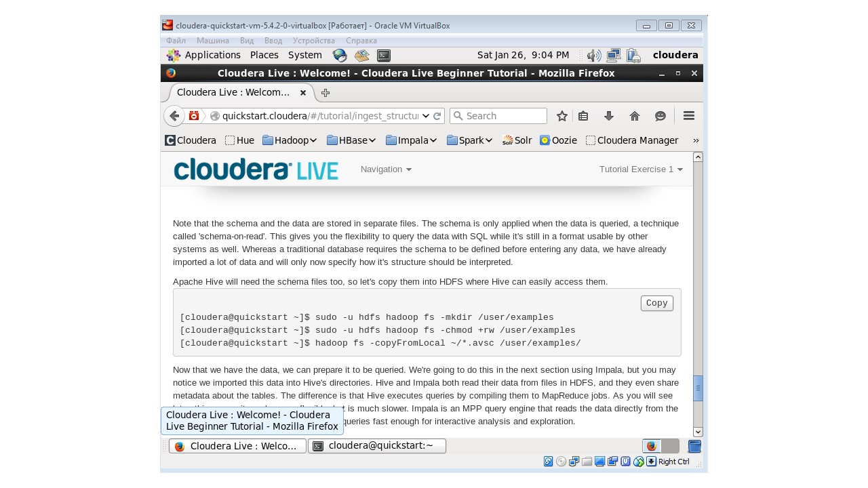Select the Cloudera Live browser tab
868x488 pixels.
tap(239, 93)
